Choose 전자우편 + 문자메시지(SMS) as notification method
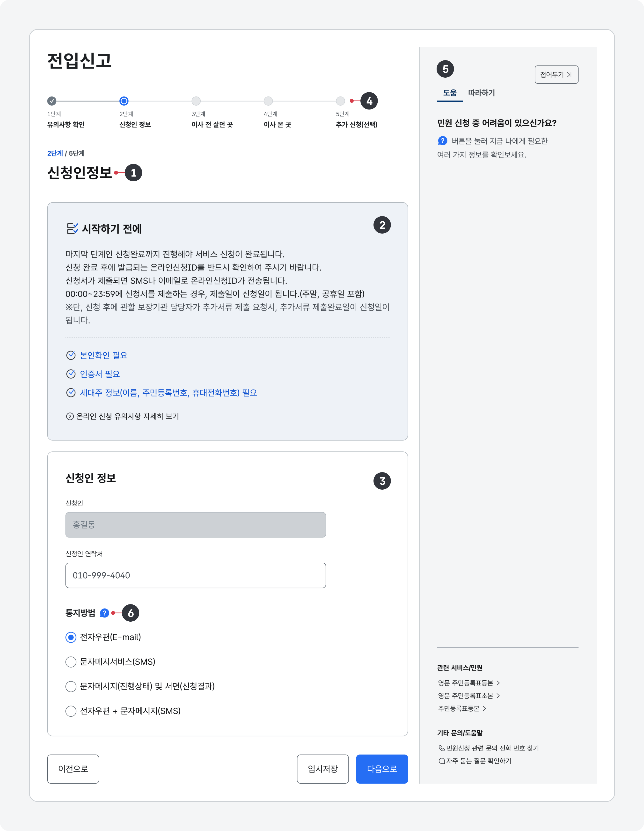This screenshot has width=644, height=831. (70, 711)
